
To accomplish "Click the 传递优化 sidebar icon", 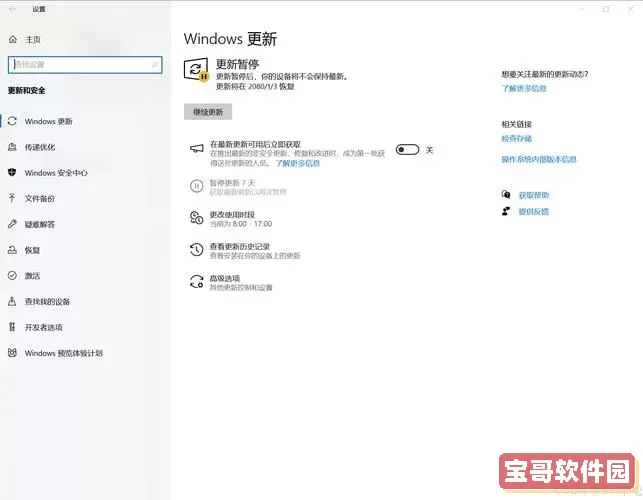I will pos(12,147).
